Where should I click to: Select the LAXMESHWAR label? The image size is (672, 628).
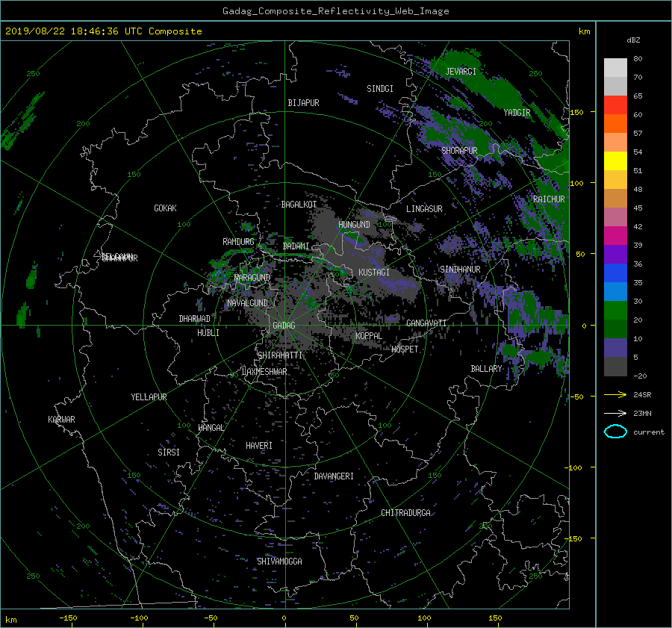pyautogui.click(x=264, y=372)
